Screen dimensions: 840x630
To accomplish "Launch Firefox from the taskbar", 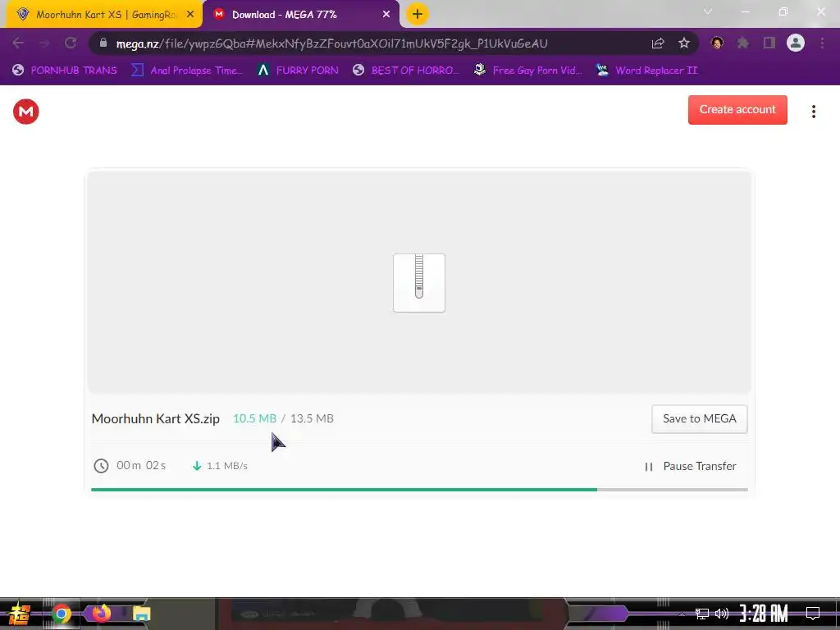I will 101,613.
